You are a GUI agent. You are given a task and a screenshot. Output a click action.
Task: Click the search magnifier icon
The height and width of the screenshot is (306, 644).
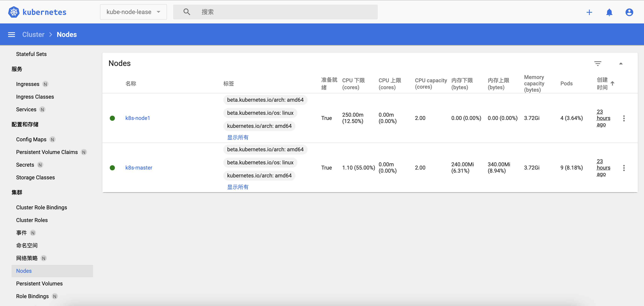(x=187, y=12)
